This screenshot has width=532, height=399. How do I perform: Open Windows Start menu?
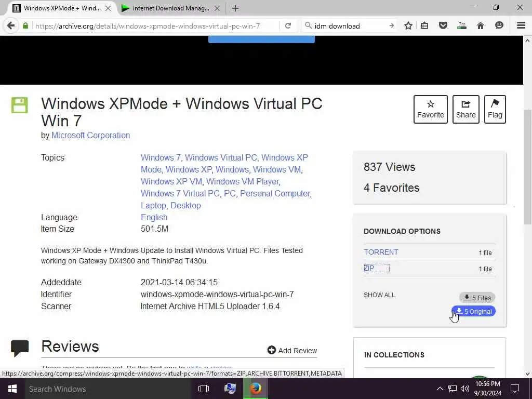(x=12, y=389)
